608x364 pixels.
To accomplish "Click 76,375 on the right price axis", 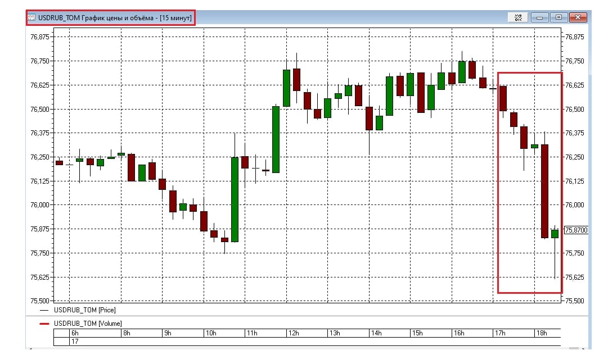I will point(575,133).
